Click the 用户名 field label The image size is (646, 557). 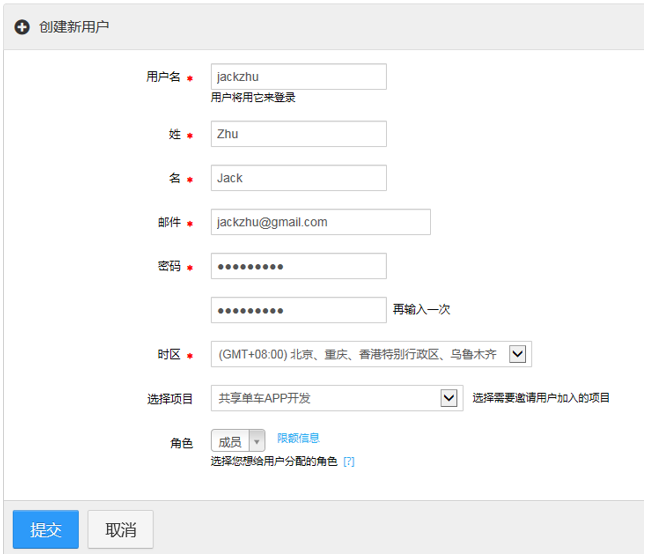pos(163,77)
